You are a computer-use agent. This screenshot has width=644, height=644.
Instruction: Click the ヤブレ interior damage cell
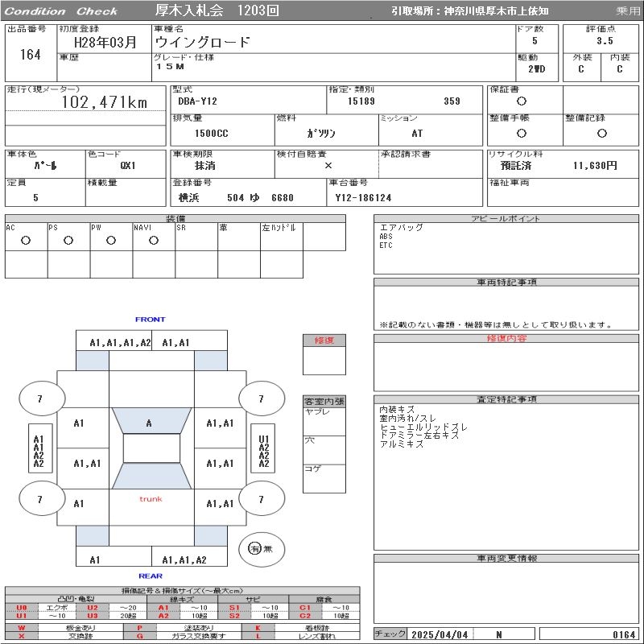(324, 421)
